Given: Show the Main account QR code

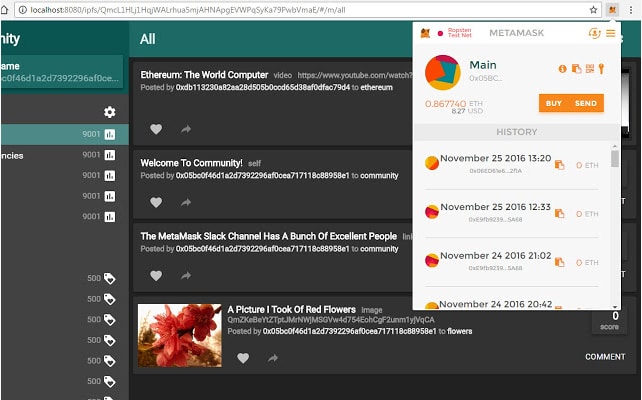Looking at the screenshot, I should (x=589, y=68).
